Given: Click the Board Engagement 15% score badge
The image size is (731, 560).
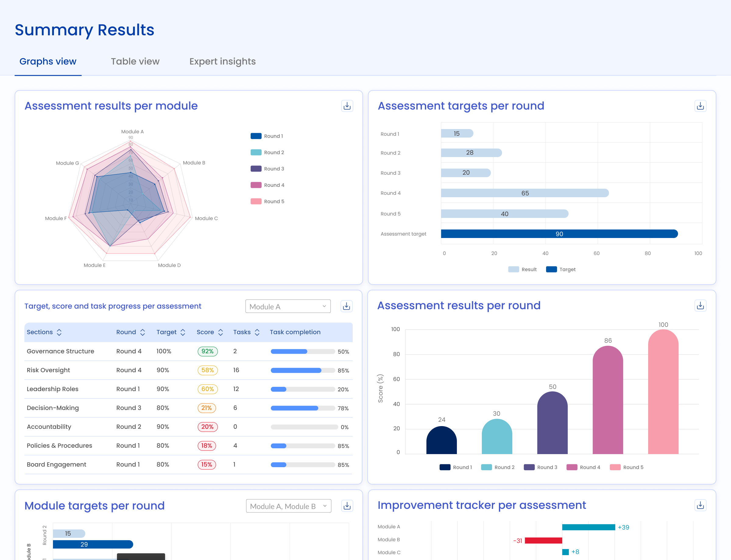Looking at the screenshot, I should click(207, 465).
